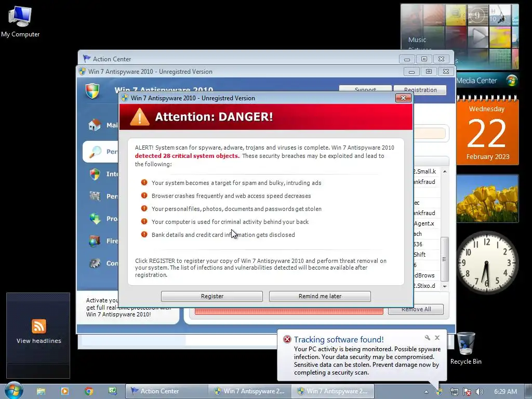Click the Registration button in the Antispyware window
This screenshot has height=399, width=532.
(x=420, y=89)
